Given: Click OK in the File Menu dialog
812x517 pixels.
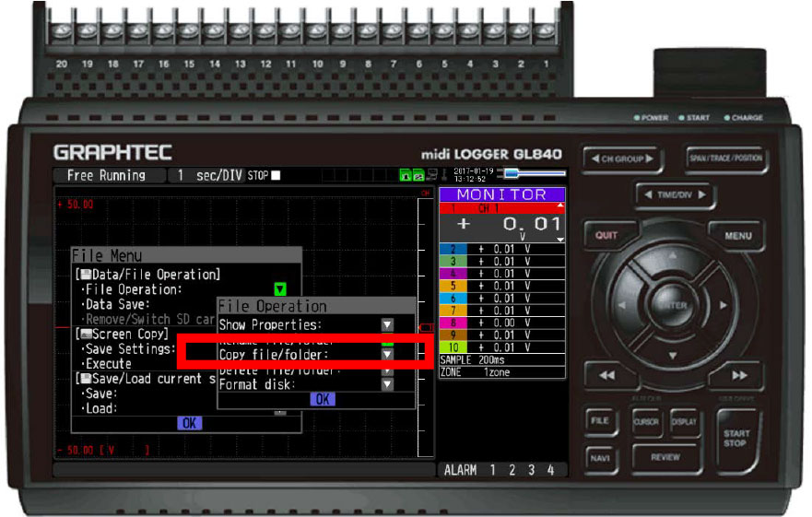Looking at the screenshot, I should [190, 423].
